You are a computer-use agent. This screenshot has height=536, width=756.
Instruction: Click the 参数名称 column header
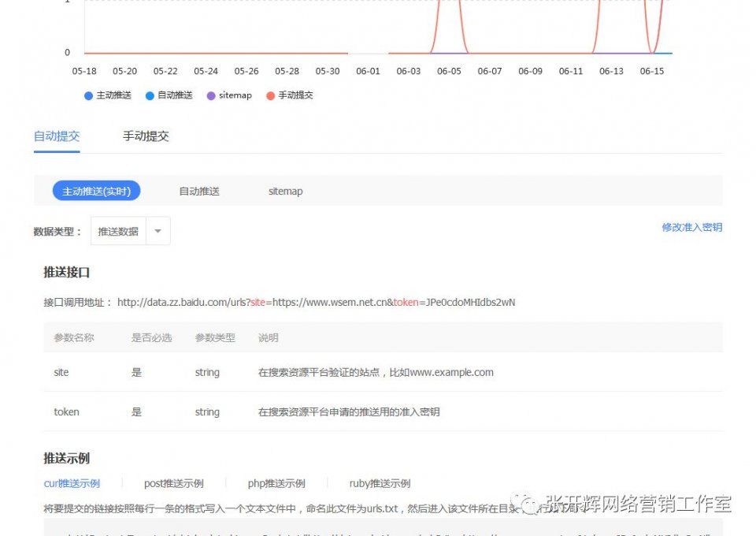coord(74,337)
